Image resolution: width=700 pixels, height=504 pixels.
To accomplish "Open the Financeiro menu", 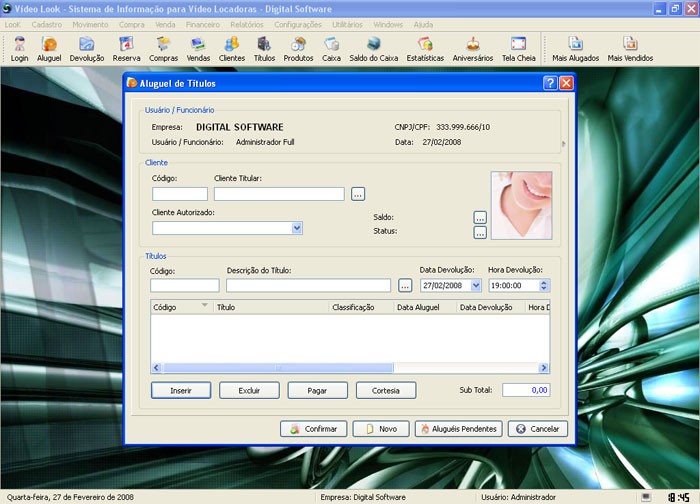I will pos(203,25).
